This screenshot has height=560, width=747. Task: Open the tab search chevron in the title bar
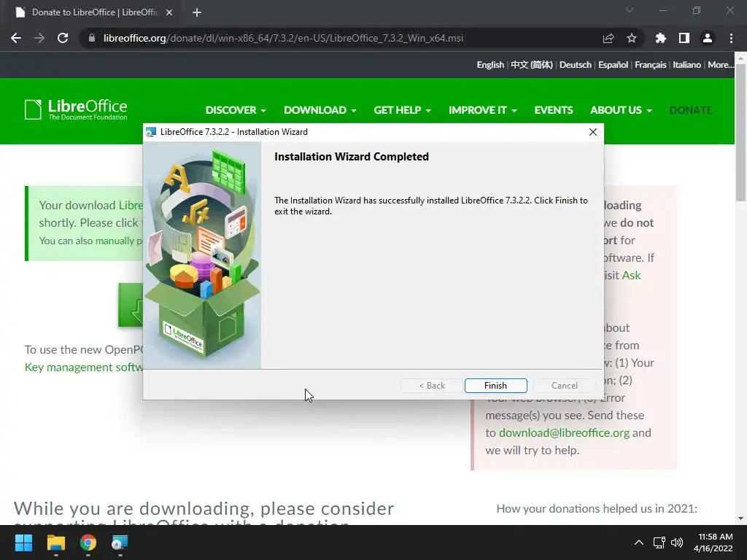(x=630, y=10)
